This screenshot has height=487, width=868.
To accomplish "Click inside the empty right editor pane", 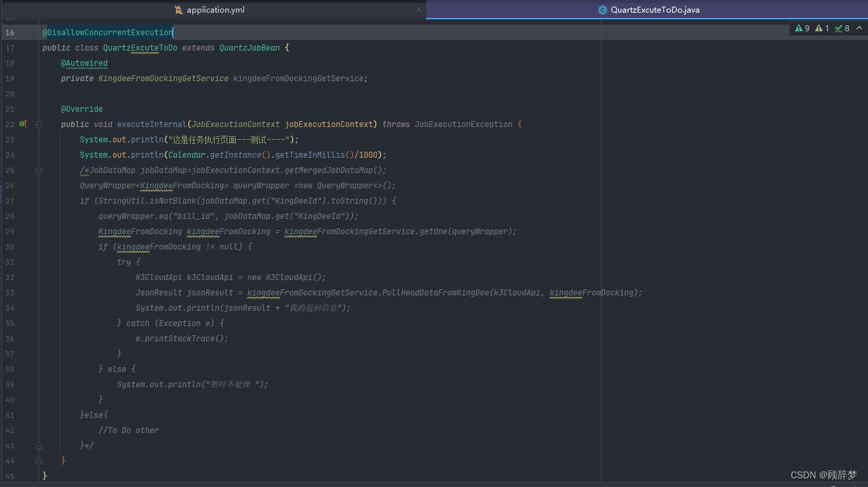I will [731, 266].
